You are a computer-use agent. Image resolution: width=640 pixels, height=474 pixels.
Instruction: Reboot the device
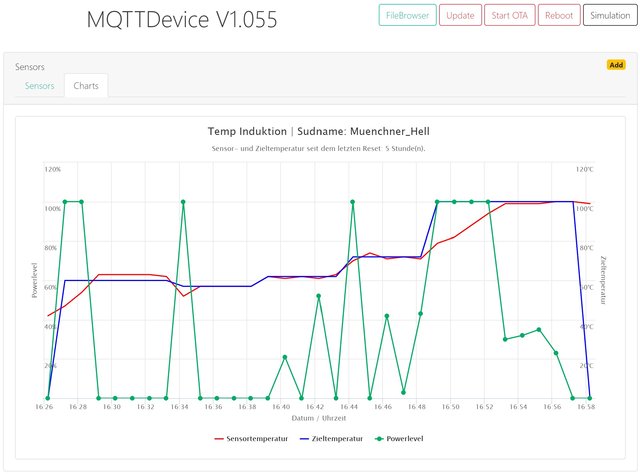click(x=559, y=16)
